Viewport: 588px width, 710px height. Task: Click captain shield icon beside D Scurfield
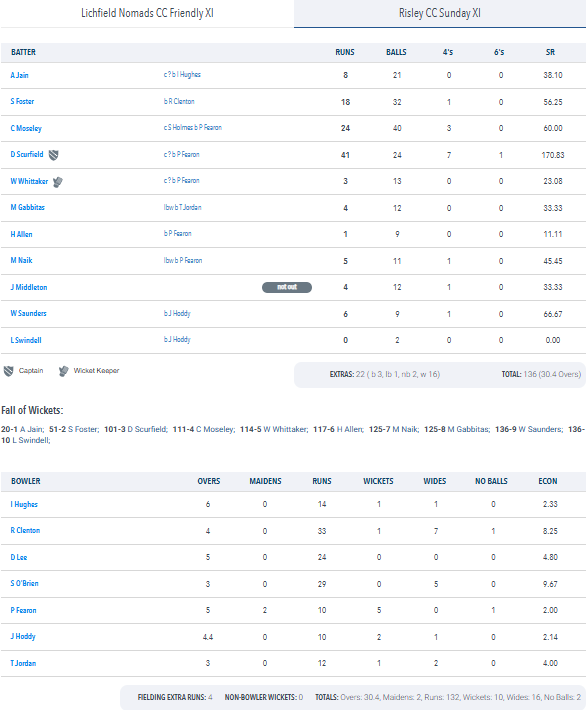point(53,155)
